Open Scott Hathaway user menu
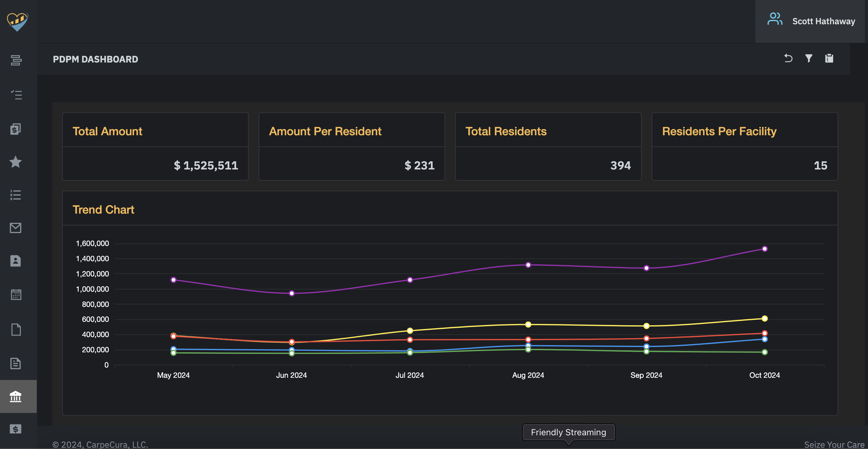This screenshot has width=868, height=449. 810,21
